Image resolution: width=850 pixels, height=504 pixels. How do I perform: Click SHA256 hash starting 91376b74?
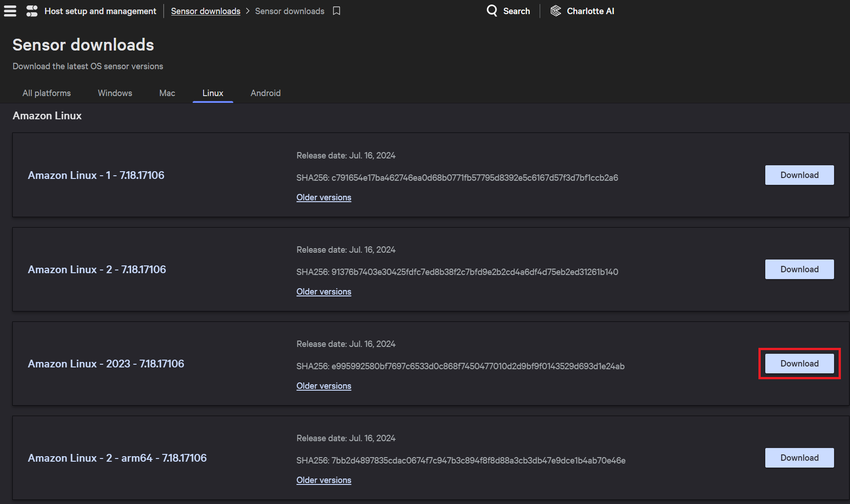pyautogui.click(x=457, y=272)
